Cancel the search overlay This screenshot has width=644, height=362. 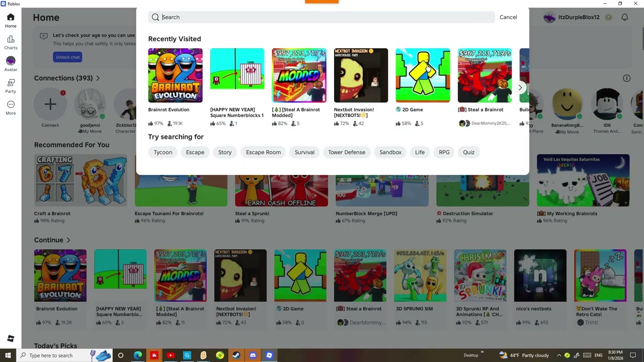pyautogui.click(x=508, y=17)
